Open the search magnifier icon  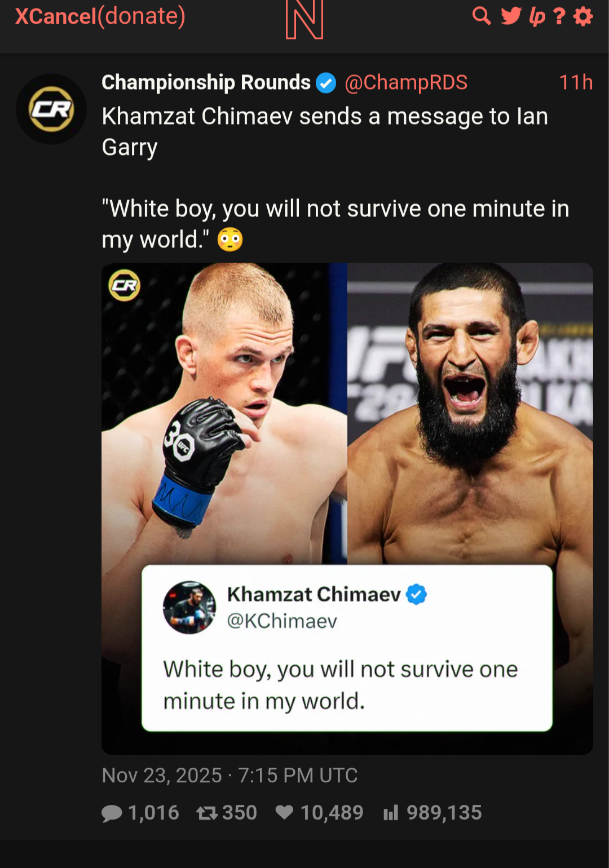[x=482, y=16]
